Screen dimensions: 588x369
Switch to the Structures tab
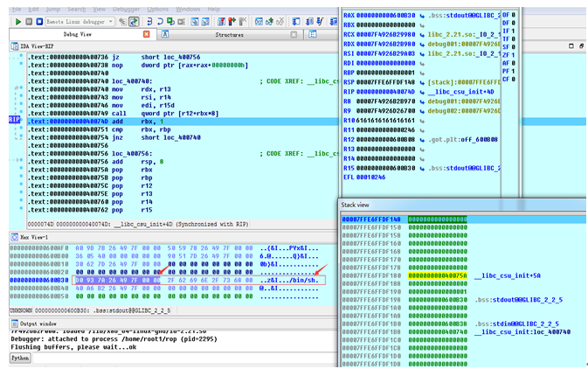(229, 35)
